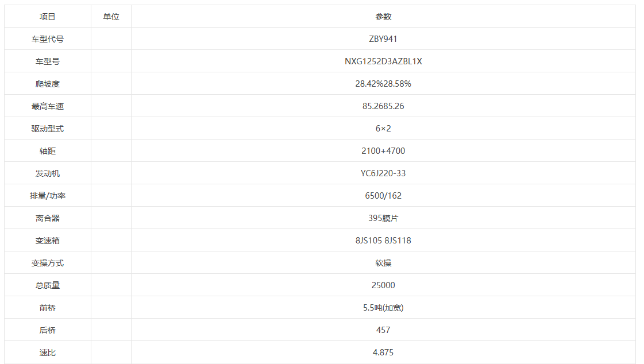Image resolution: width=644 pixels, height=364 pixels.
Task: Select the ZBY941 model code value
Action: point(383,39)
